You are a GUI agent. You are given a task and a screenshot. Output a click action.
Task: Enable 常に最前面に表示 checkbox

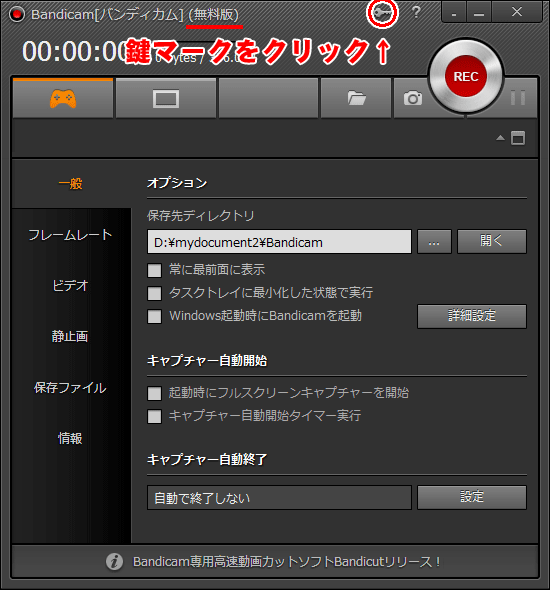click(154, 270)
